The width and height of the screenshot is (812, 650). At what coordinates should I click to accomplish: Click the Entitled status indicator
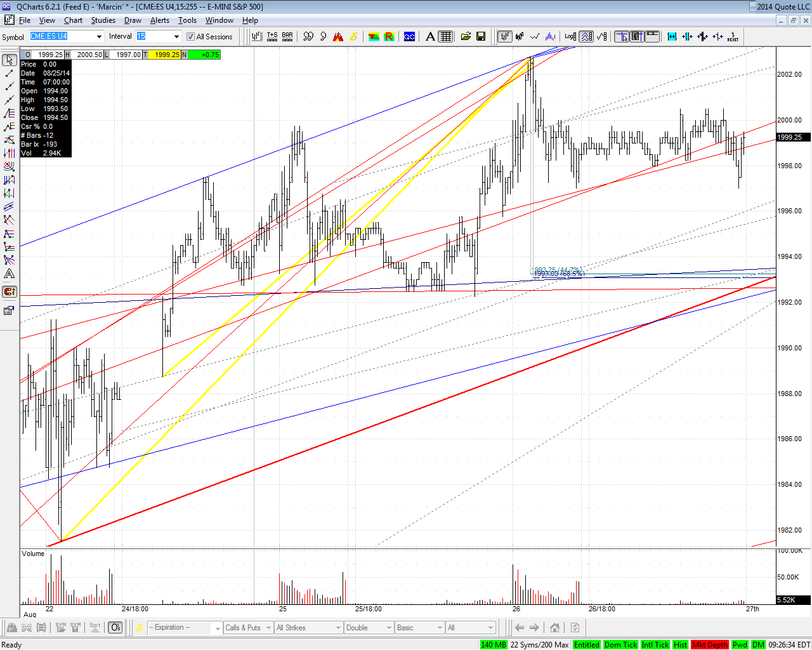tap(586, 644)
